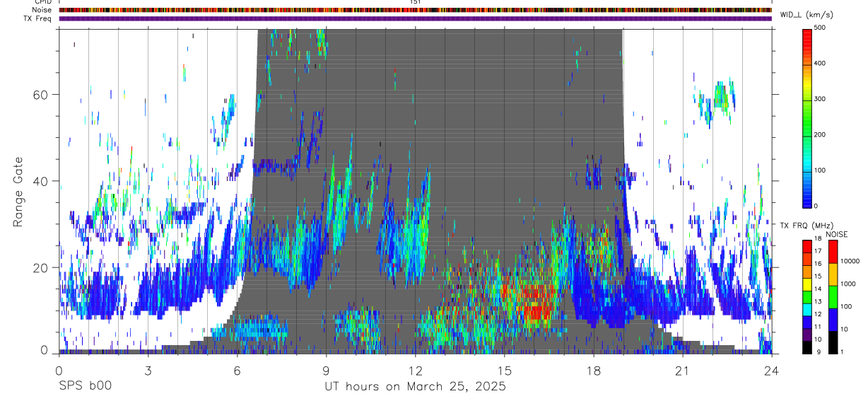Screen dimensions: 868x401
Task: Click the cyan 12–13 MHz TX FRQ swatch
Action: (x=807, y=309)
